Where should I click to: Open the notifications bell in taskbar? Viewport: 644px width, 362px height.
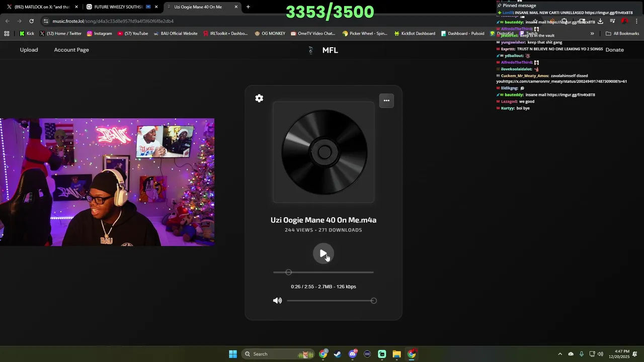635,354
